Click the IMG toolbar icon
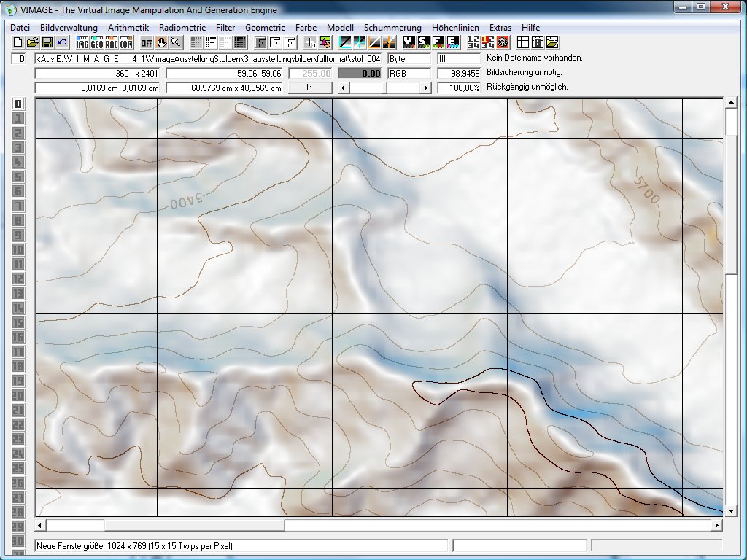The image size is (747, 560). pyautogui.click(x=82, y=42)
